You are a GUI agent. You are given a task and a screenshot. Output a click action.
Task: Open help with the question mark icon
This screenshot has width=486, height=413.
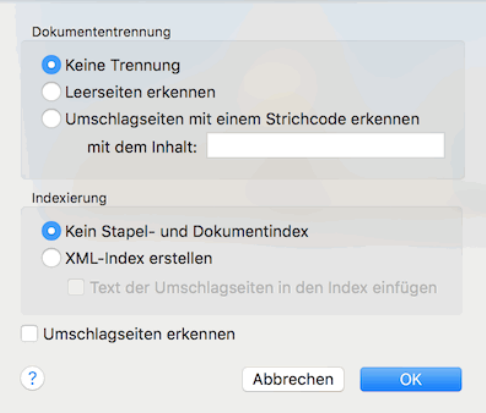point(32,378)
